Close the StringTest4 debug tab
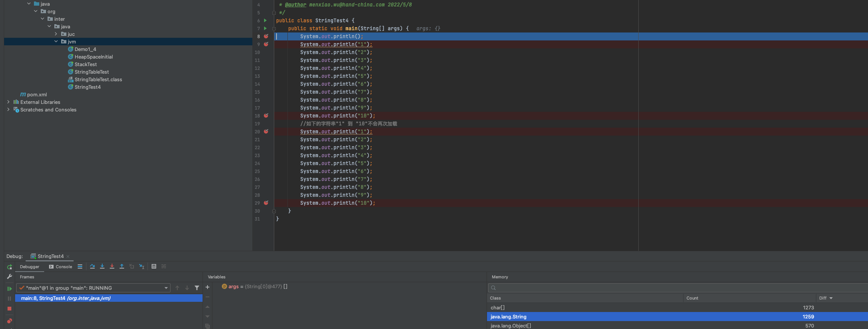 (68, 256)
